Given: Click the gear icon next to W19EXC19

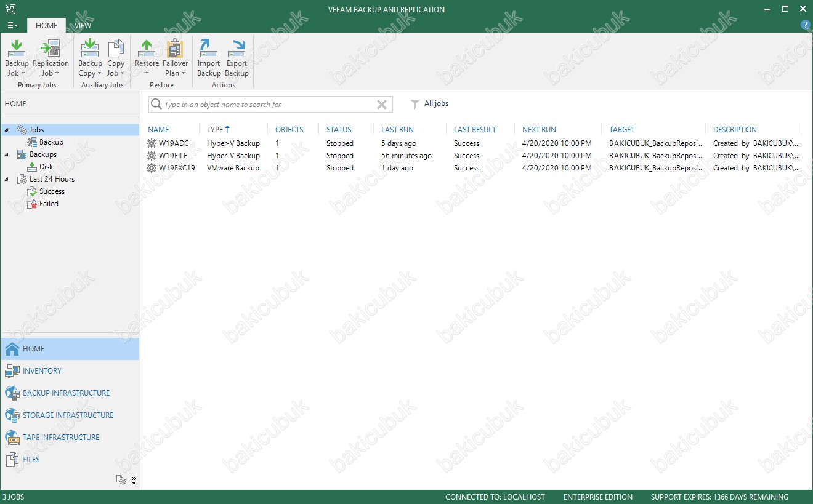Looking at the screenshot, I should tap(152, 168).
